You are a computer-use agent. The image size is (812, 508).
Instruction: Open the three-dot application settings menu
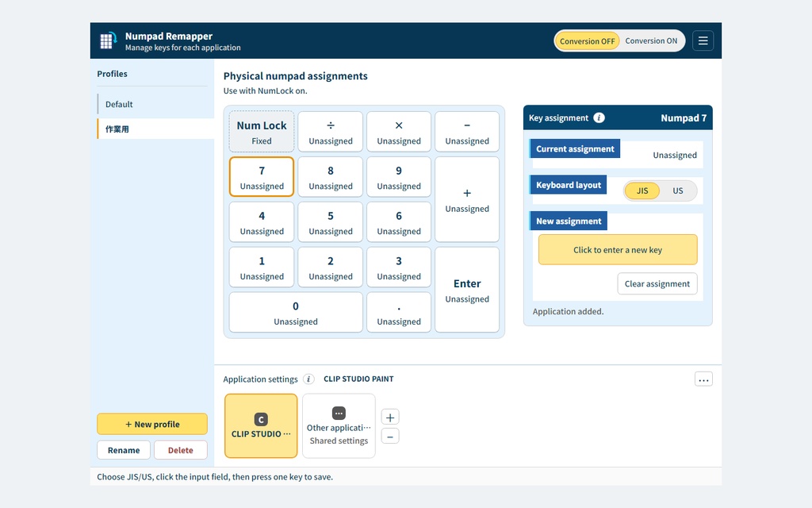703,379
